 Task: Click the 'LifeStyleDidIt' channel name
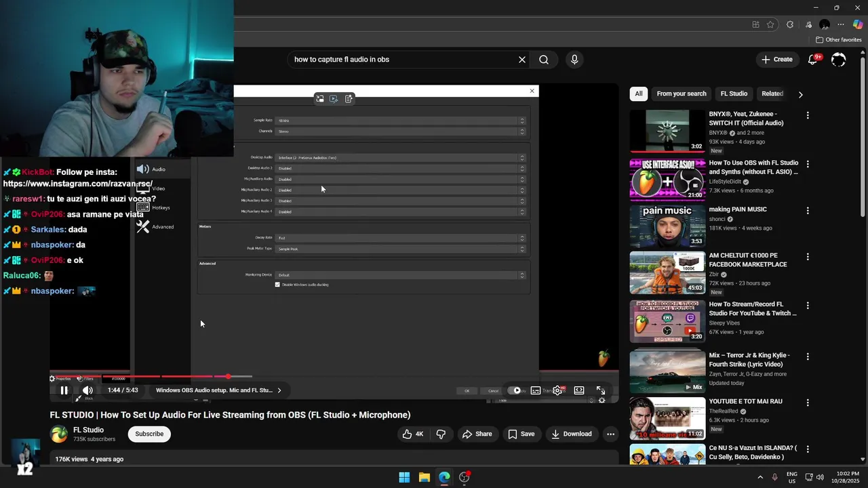[x=725, y=182]
